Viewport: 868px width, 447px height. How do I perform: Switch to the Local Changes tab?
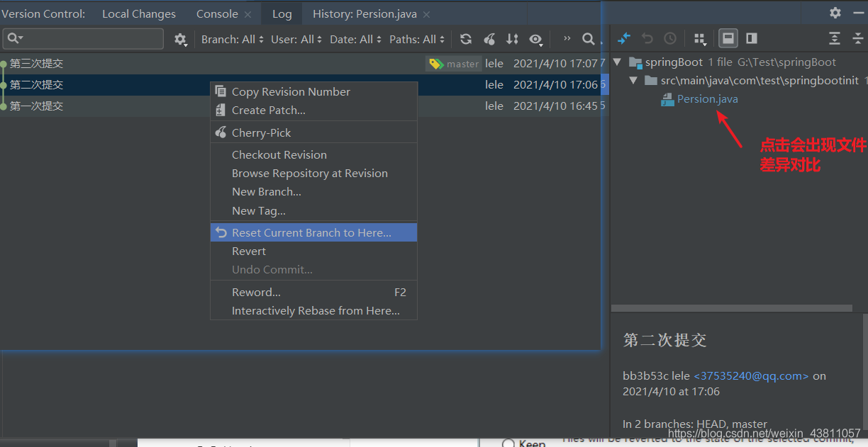coord(139,13)
